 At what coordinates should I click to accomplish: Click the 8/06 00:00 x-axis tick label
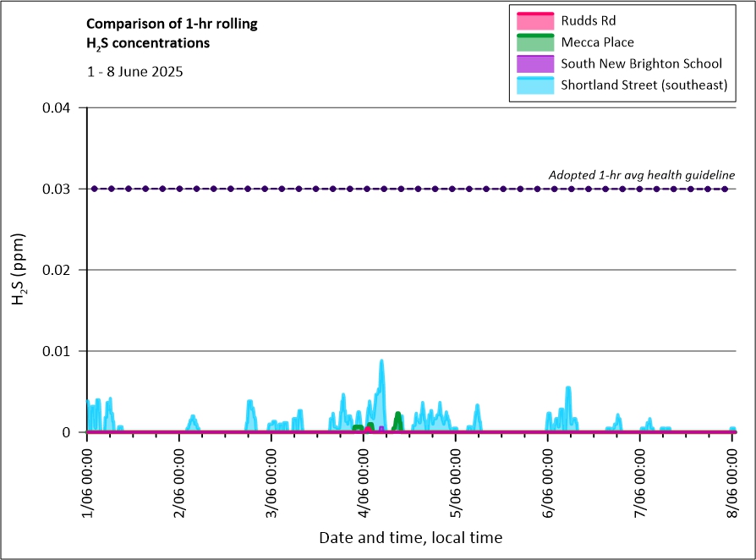coord(731,480)
